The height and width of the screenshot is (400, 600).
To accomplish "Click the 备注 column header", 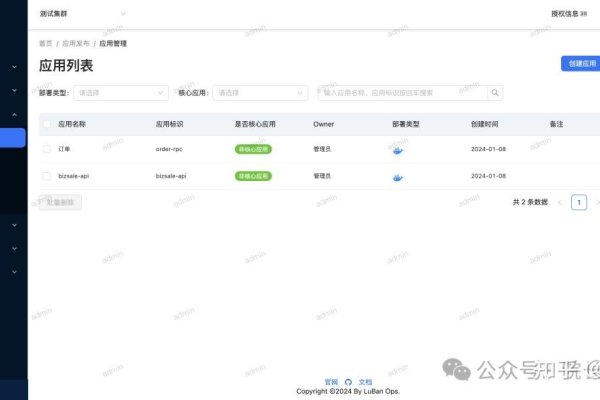I will tap(556, 124).
